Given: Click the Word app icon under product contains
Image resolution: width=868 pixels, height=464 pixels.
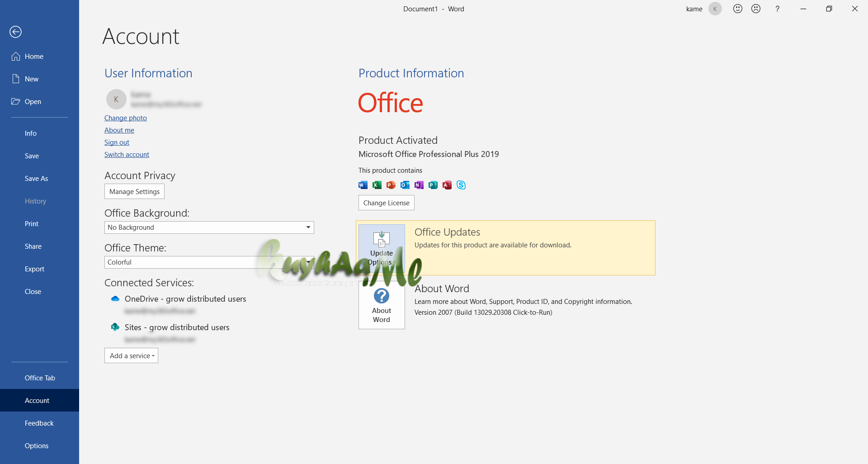Looking at the screenshot, I should click(363, 185).
